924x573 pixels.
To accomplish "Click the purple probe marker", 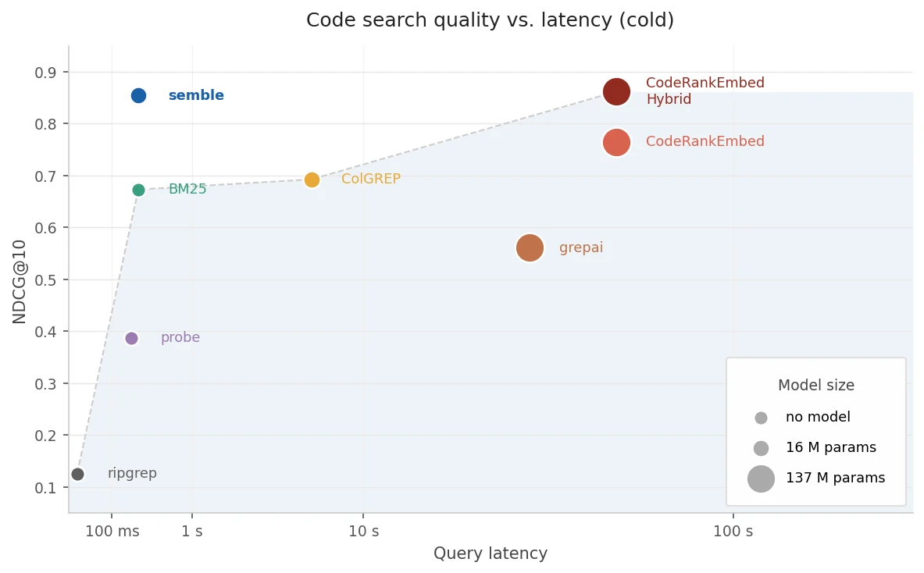I will tap(131, 338).
